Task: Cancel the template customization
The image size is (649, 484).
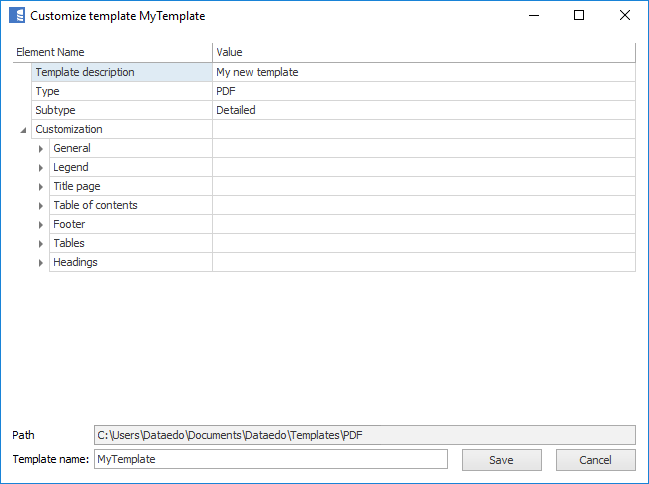Action: click(x=595, y=460)
